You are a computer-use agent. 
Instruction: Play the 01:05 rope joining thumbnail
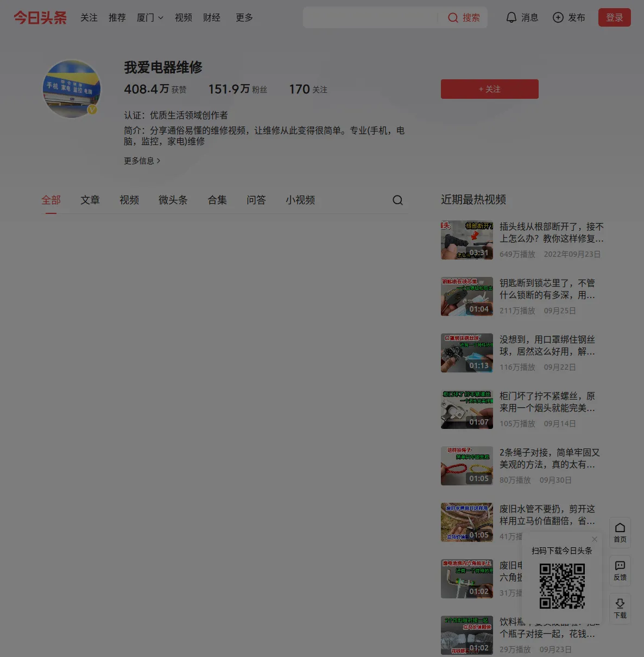point(467,466)
